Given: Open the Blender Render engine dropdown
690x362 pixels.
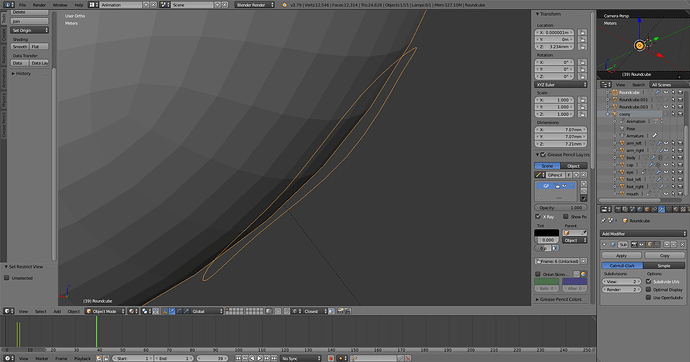Looking at the screenshot, I should (x=255, y=5).
